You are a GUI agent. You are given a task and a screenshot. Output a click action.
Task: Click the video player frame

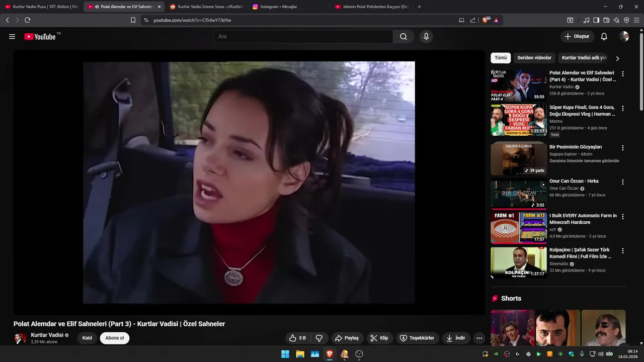pos(249,183)
